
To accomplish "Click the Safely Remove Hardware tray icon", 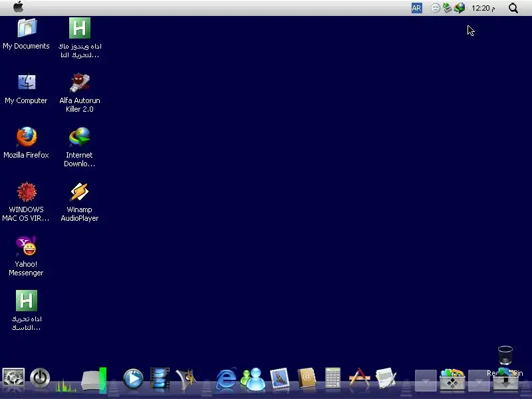I will [447, 8].
